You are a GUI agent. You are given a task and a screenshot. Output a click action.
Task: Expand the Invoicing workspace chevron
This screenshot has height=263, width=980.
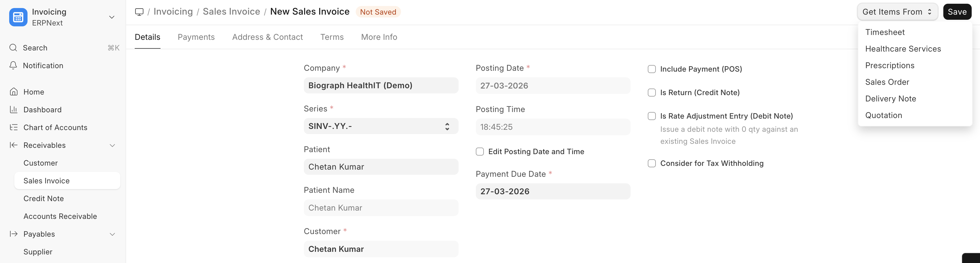(111, 17)
